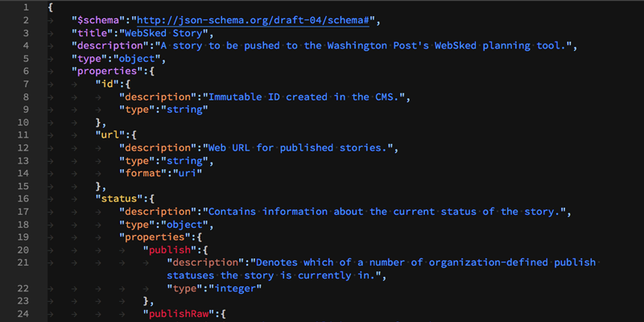Click the "$schema" key

98,20
